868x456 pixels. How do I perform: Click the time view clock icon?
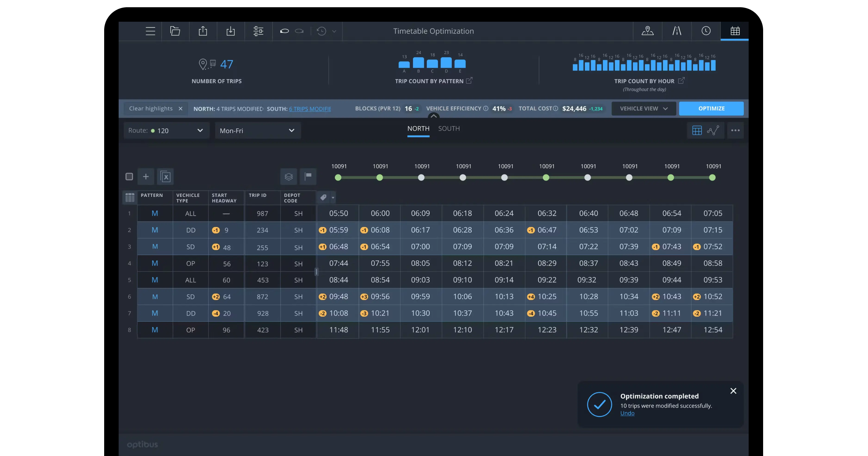click(706, 31)
